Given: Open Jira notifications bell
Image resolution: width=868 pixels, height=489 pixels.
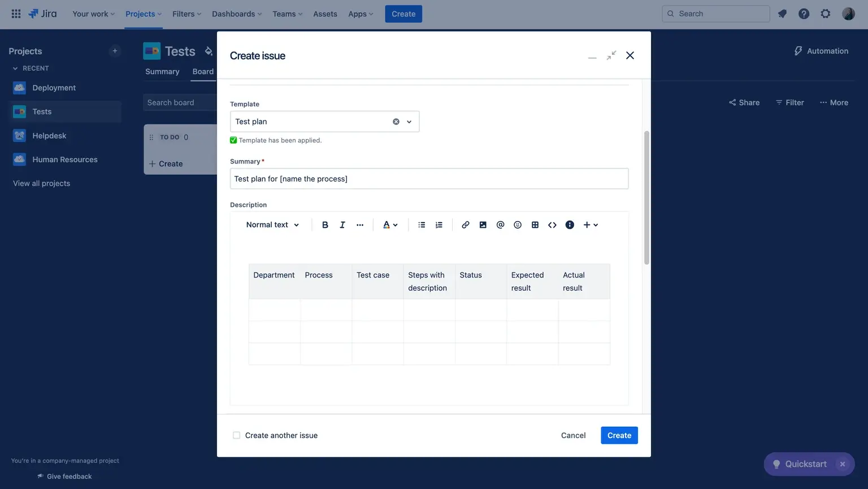Looking at the screenshot, I should pos(782,14).
